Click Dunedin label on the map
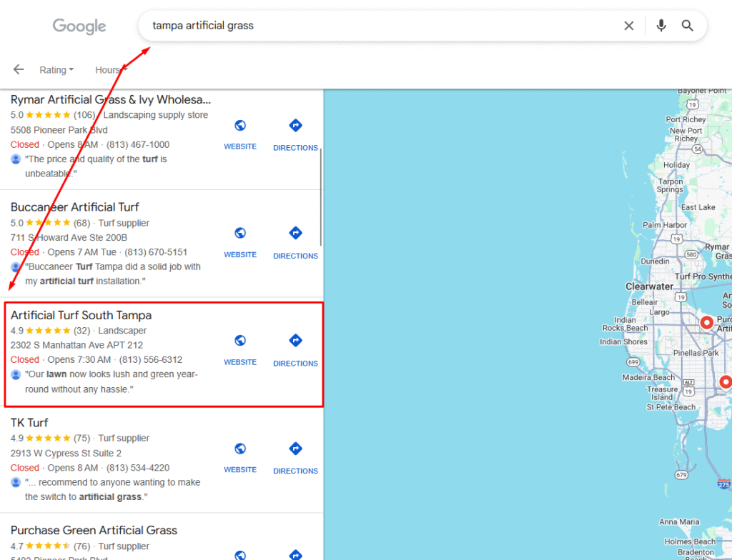This screenshot has width=732, height=560. (x=655, y=261)
